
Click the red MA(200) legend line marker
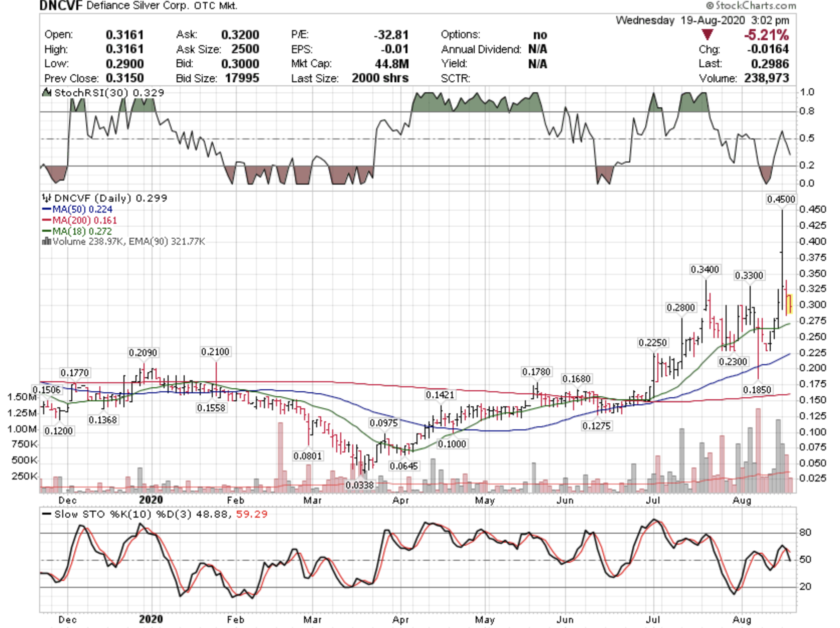pyautogui.click(x=47, y=220)
